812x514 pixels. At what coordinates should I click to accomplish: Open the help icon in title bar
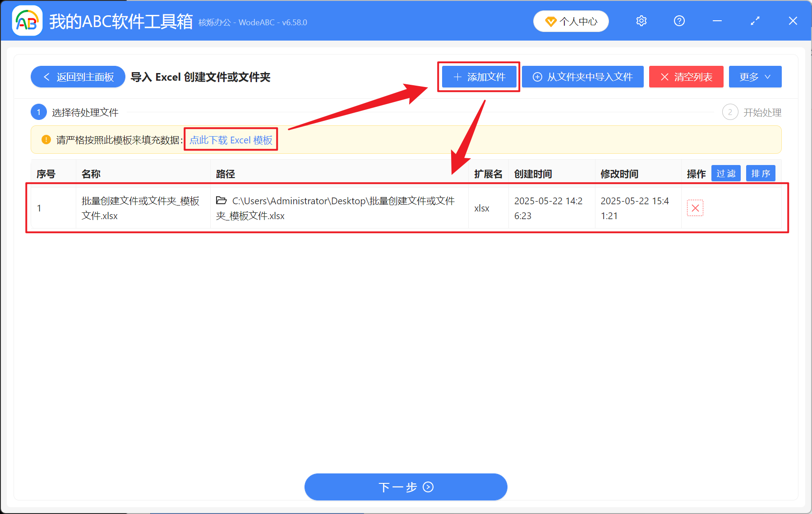click(679, 21)
